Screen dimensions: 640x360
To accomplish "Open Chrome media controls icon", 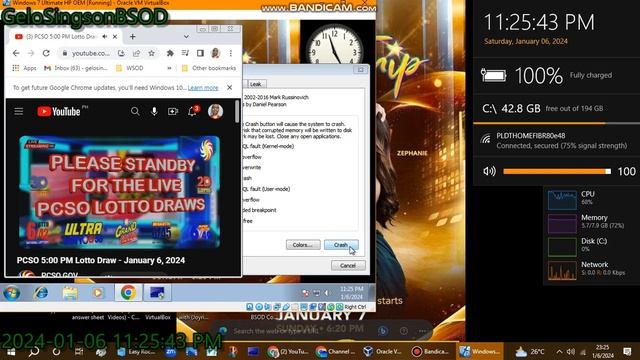I will 185,53.
